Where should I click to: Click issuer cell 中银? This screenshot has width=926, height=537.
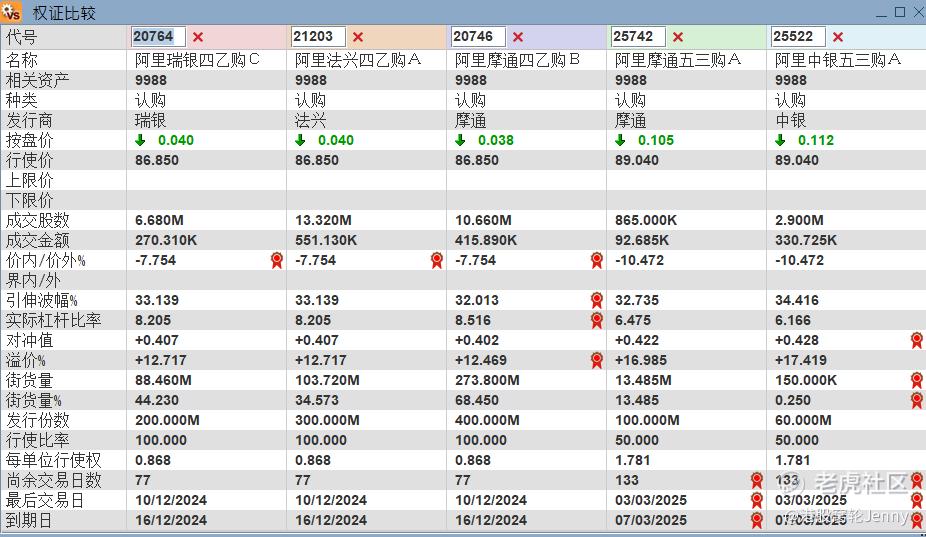point(791,121)
